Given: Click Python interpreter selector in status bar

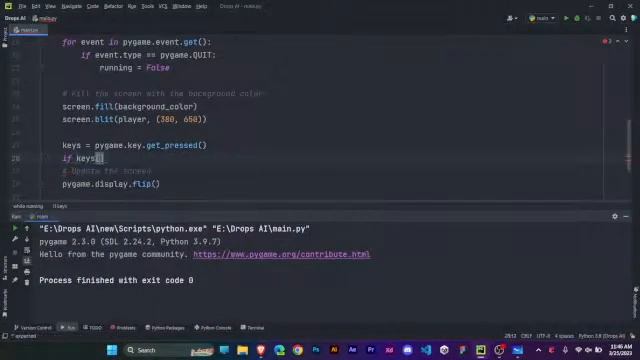Looking at the screenshot, I should coord(602,336).
